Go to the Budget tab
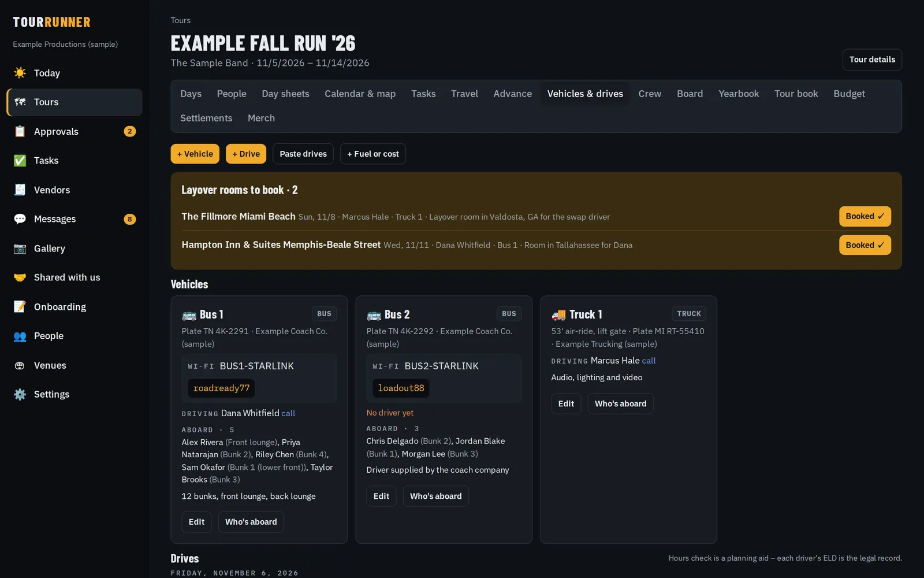This screenshot has height=578, width=924. click(849, 94)
